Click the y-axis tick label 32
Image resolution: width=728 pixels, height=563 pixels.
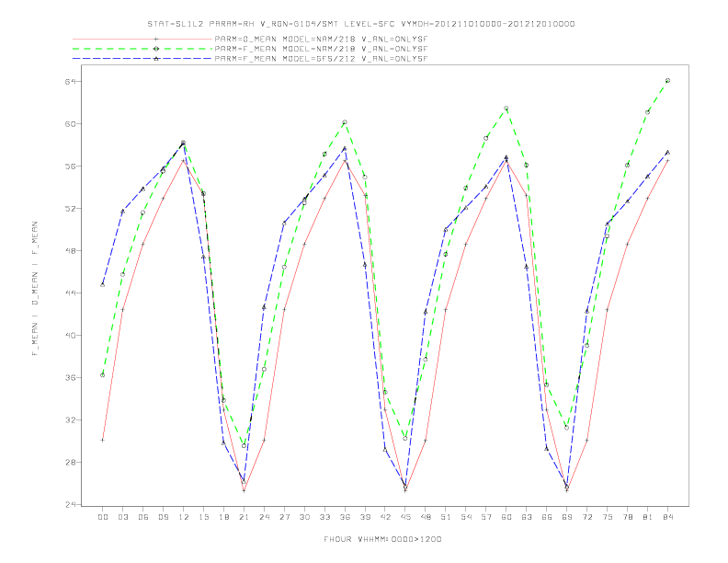tap(71, 419)
